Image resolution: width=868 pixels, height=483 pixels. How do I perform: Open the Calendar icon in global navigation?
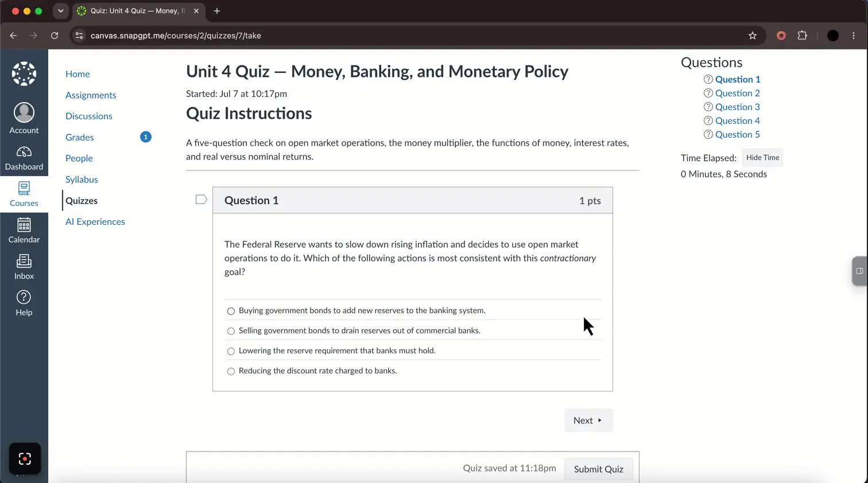pos(24,225)
